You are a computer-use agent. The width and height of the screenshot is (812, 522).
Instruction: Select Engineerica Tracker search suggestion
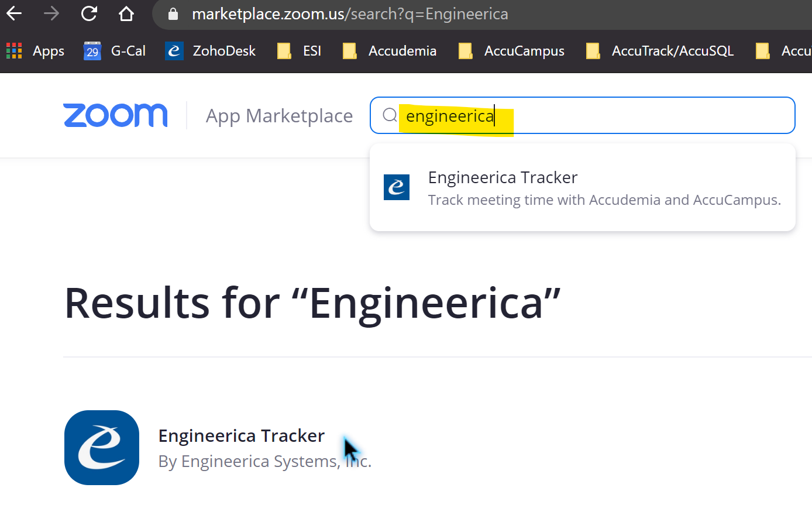[582, 187]
